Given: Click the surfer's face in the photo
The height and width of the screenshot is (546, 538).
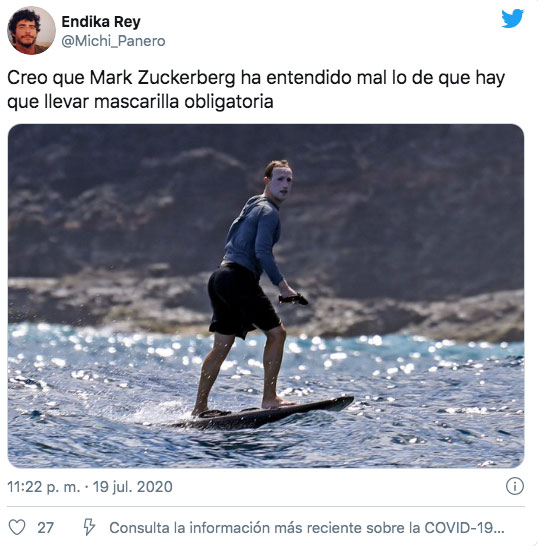Looking at the screenshot, I should click(282, 185).
